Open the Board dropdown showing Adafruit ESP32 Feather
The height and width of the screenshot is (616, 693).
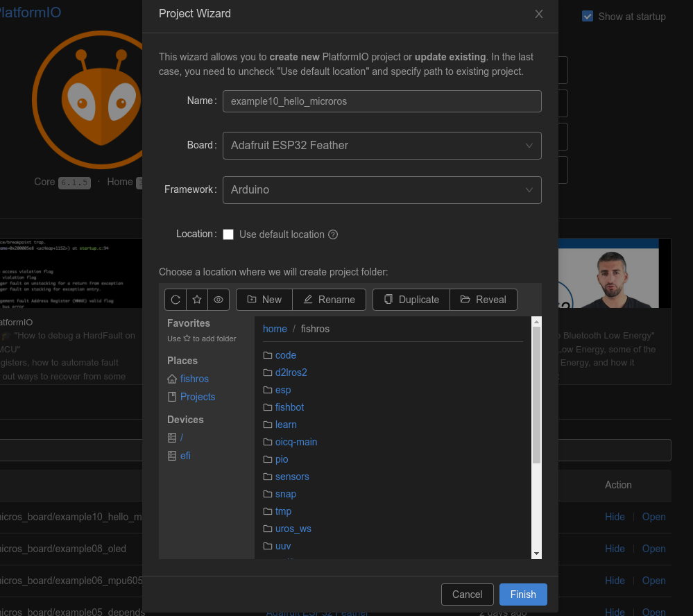pyautogui.click(x=382, y=146)
